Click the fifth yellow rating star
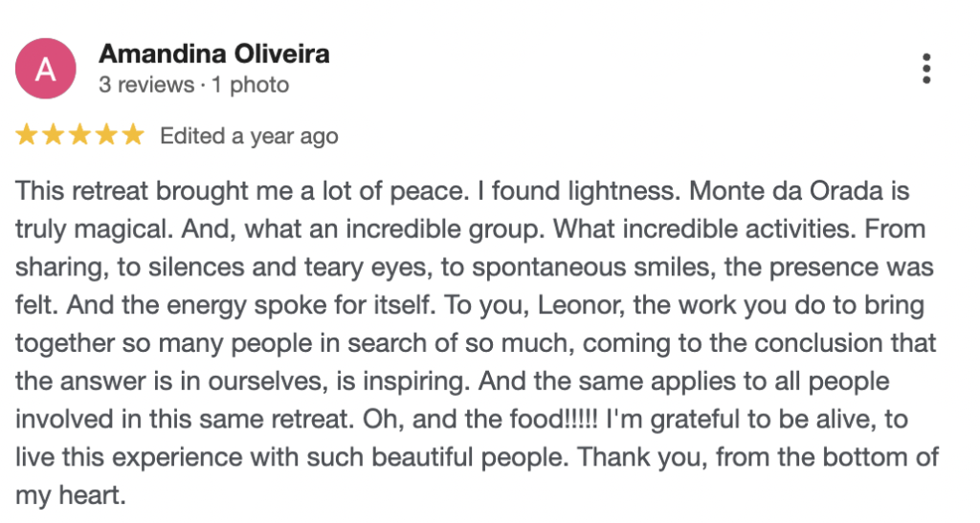This screenshot has width=980, height=523. (x=132, y=136)
